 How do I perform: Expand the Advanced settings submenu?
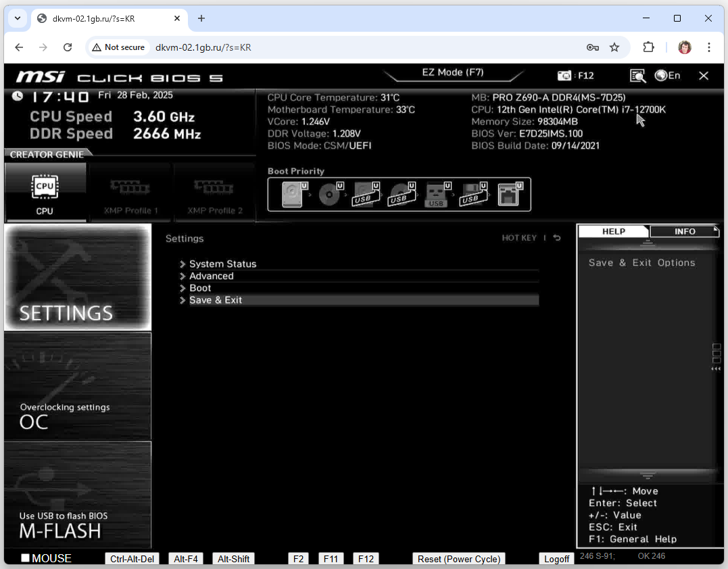[211, 276]
